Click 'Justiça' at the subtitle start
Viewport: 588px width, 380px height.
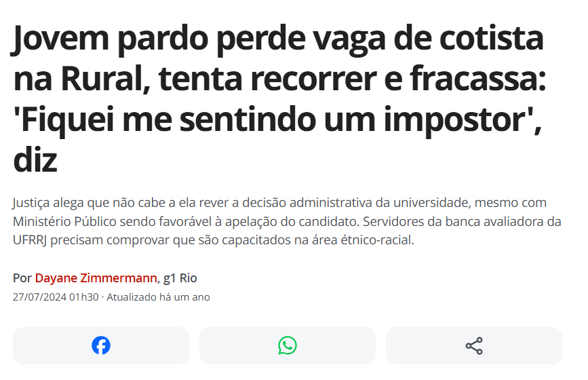point(33,203)
